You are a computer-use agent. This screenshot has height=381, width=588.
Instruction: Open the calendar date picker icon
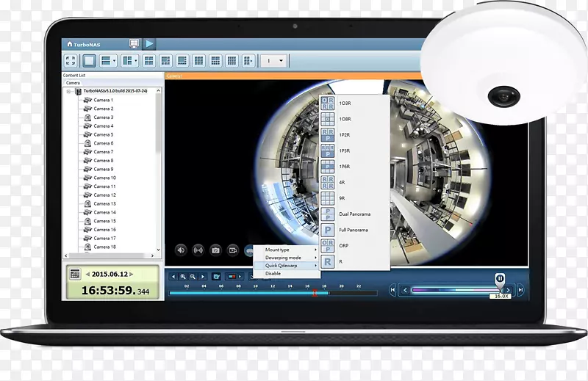pos(74,274)
